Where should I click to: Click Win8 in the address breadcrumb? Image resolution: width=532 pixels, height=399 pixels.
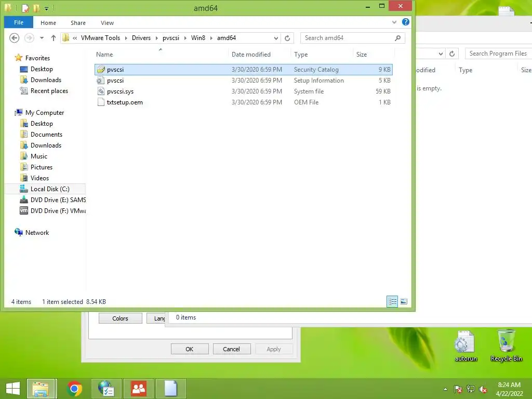click(198, 38)
